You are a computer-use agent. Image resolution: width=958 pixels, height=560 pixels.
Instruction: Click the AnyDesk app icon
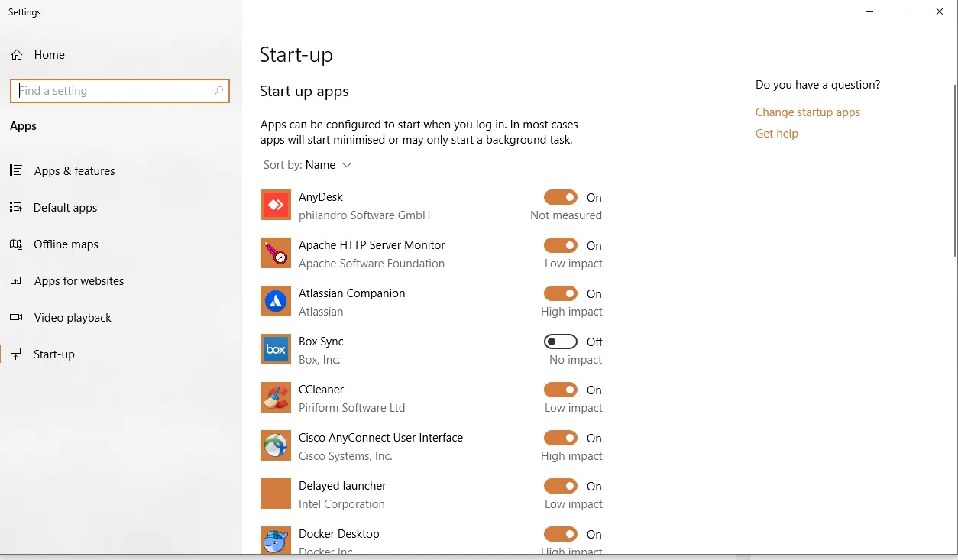[276, 205]
